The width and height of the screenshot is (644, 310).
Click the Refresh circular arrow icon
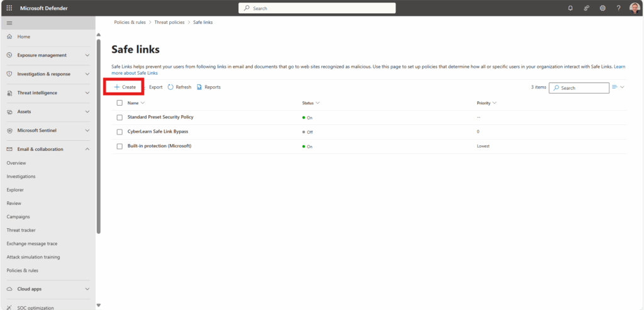click(x=170, y=87)
